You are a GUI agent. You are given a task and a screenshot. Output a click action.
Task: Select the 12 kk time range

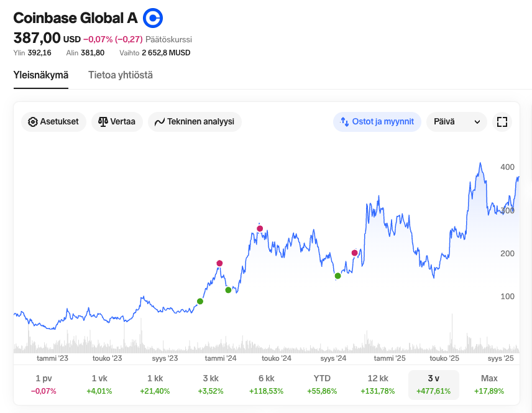pos(378,384)
